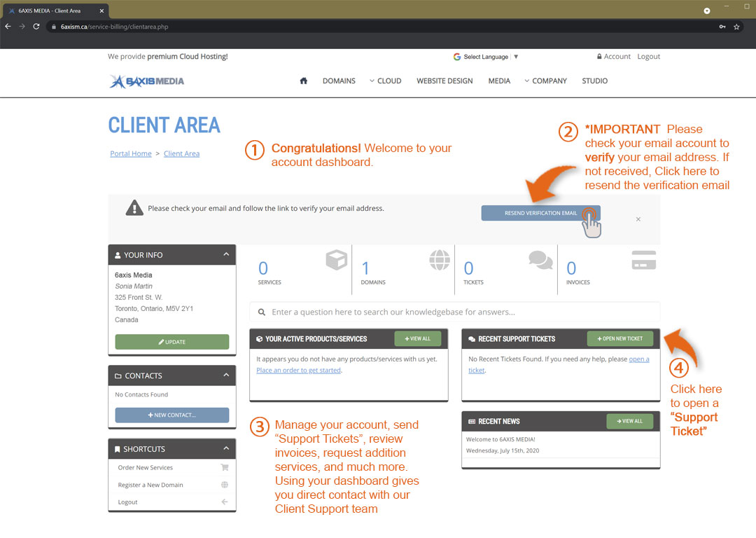Click the browser reload icon
Image resolution: width=756 pixels, height=538 pixels.
tap(36, 27)
